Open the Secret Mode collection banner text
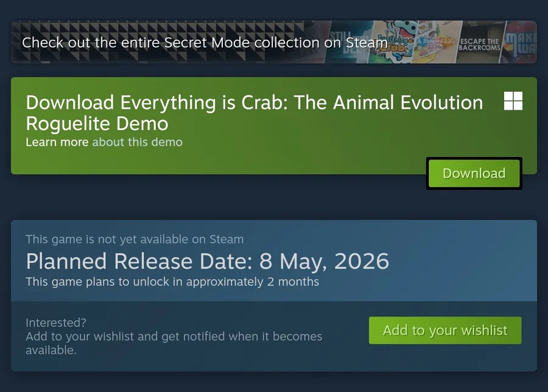The height and width of the screenshot is (392, 548). point(205,43)
